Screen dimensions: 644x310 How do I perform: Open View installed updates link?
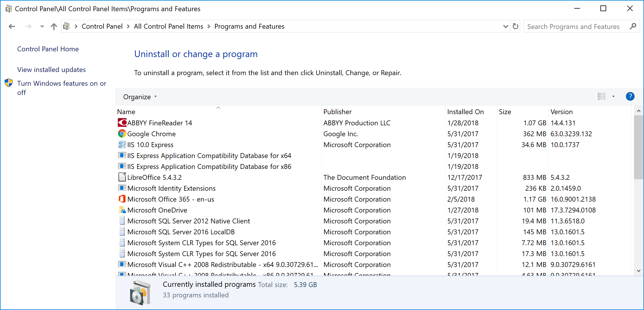click(51, 70)
